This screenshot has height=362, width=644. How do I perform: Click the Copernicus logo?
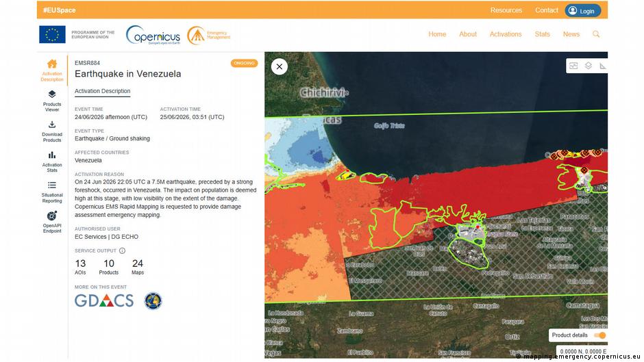tap(153, 36)
